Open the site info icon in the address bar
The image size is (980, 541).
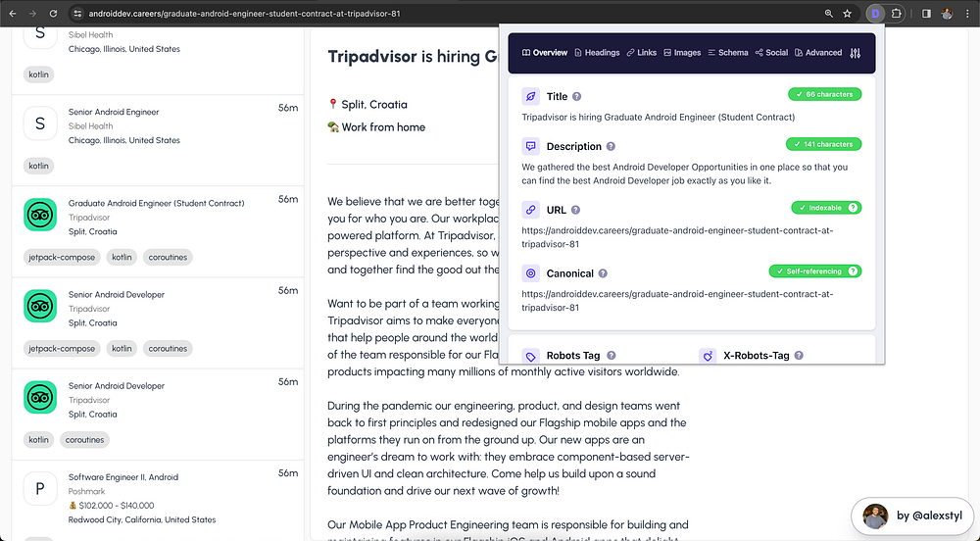point(76,13)
